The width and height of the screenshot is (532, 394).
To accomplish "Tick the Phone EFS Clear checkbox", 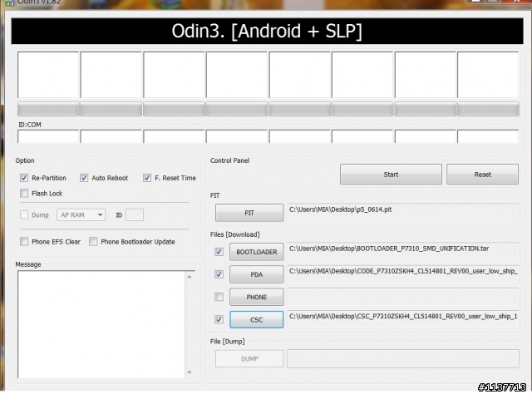I will (x=24, y=242).
